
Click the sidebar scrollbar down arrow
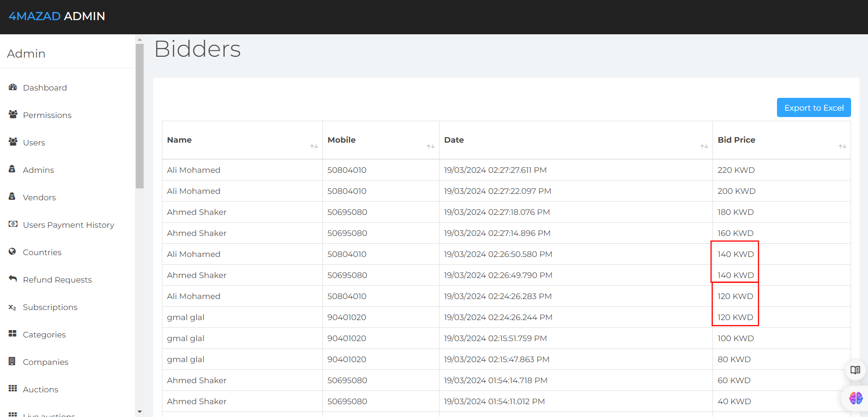[139, 412]
